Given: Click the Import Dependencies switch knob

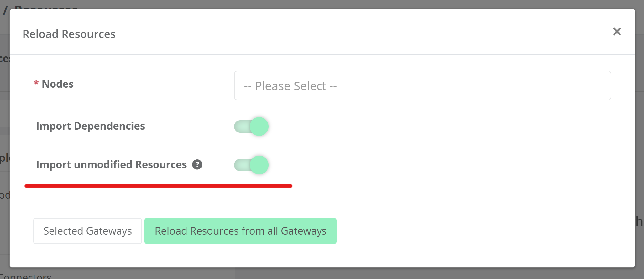Looking at the screenshot, I should click(259, 127).
